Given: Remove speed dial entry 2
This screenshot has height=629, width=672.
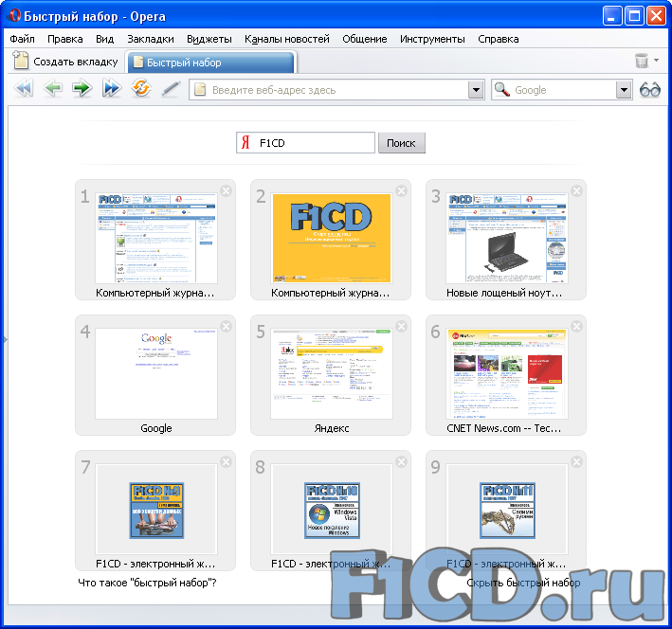Looking at the screenshot, I should 401,190.
